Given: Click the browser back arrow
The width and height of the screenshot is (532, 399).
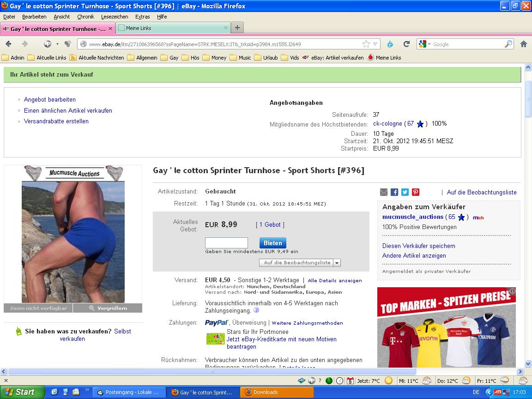Looking at the screenshot, I should (x=9, y=44).
